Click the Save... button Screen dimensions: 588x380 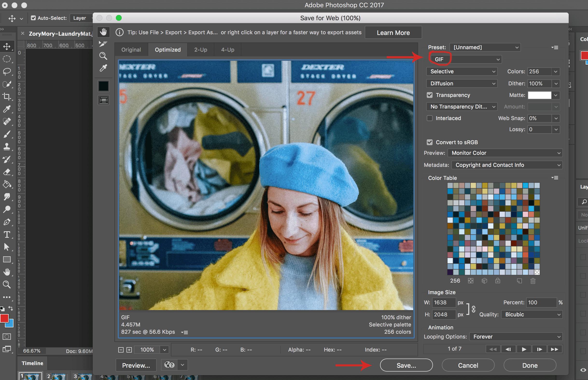coord(406,365)
